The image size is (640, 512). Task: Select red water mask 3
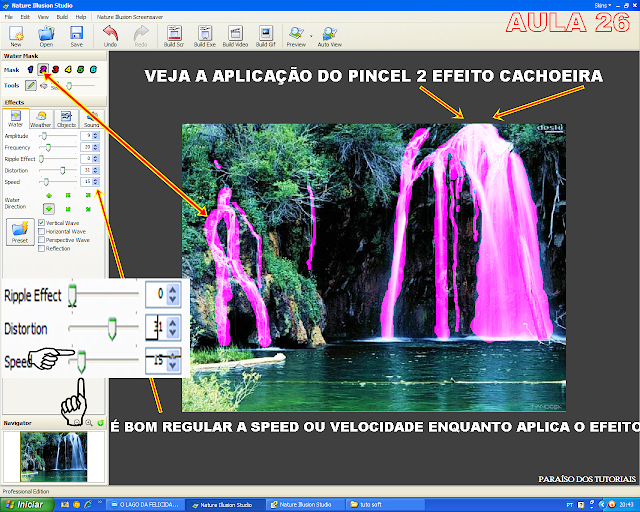[x=56, y=69]
